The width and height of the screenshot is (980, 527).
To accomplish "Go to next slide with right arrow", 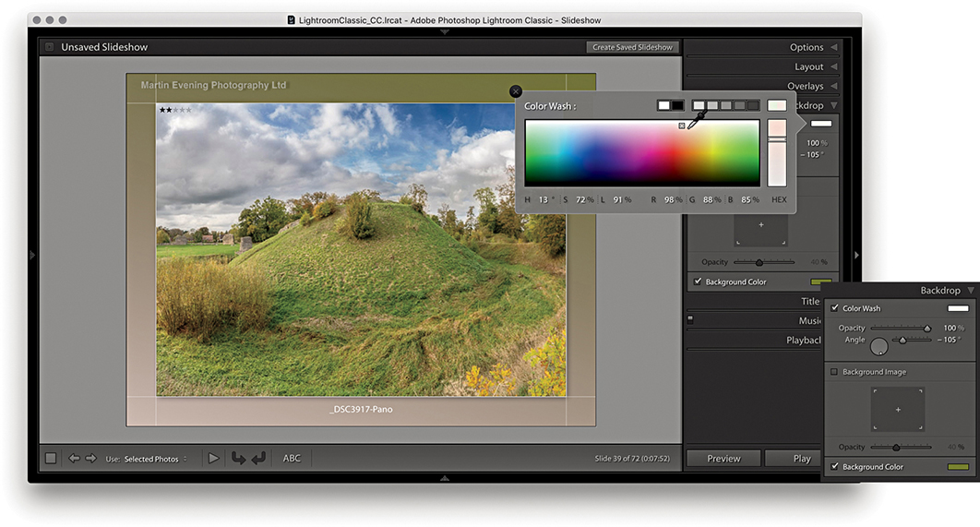I will pyautogui.click(x=90, y=459).
